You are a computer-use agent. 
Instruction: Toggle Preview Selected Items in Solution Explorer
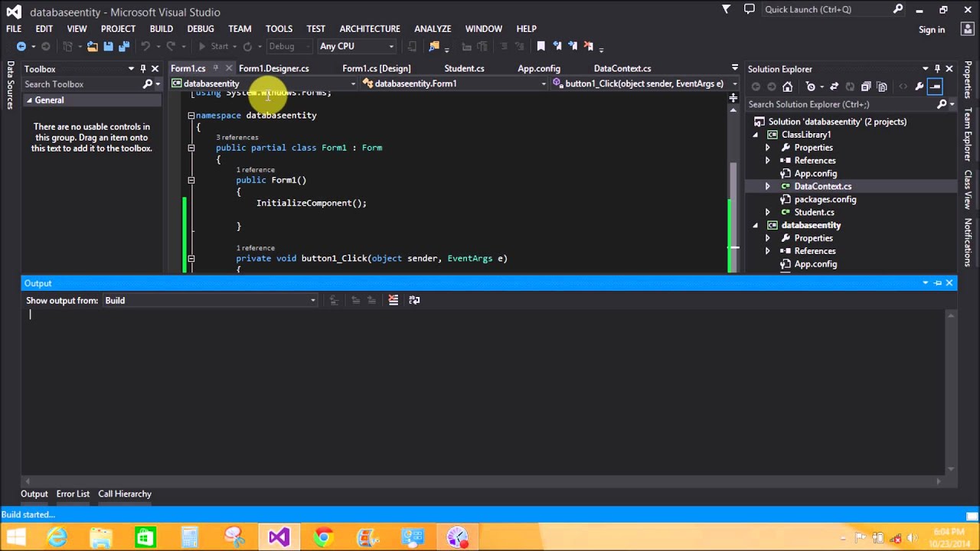[935, 86]
